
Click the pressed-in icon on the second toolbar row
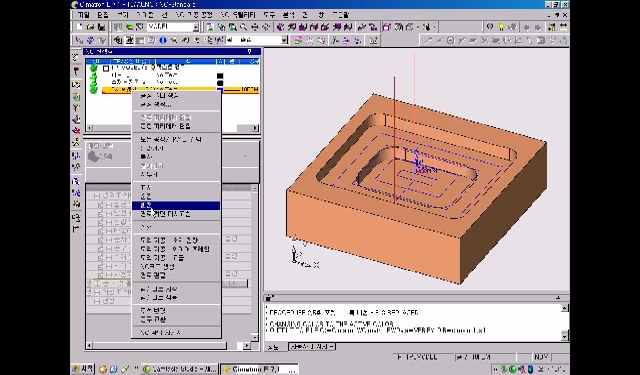(129, 40)
